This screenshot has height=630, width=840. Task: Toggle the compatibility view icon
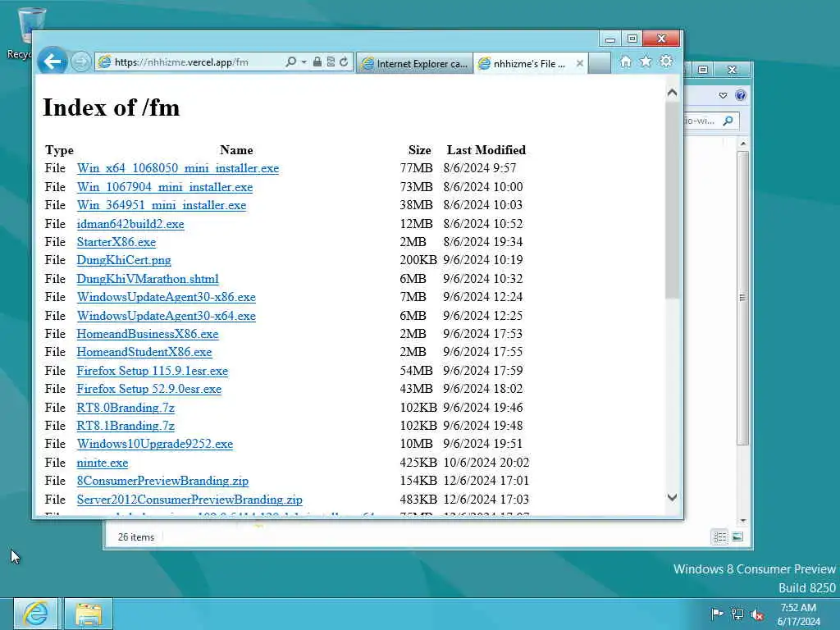331,62
